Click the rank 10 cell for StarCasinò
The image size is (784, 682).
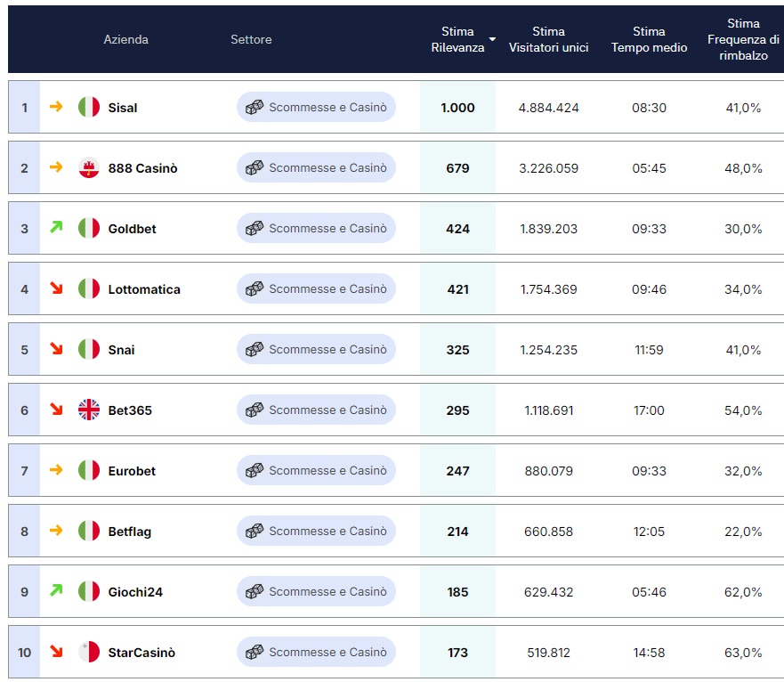[24, 652]
